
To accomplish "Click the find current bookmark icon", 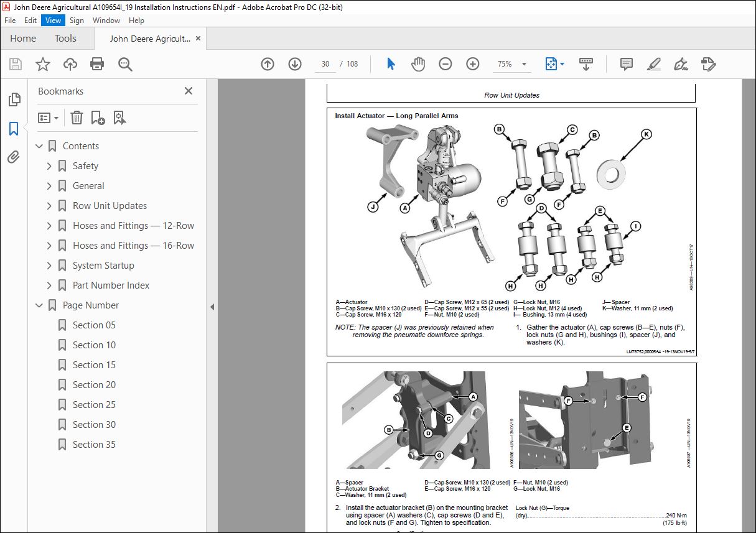I will pos(119,118).
